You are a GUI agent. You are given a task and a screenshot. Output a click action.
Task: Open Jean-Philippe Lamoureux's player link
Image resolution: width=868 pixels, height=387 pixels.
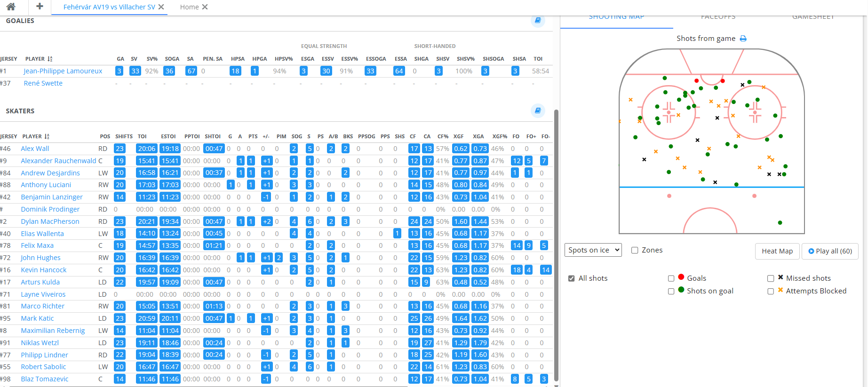click(x=63, y=71)
